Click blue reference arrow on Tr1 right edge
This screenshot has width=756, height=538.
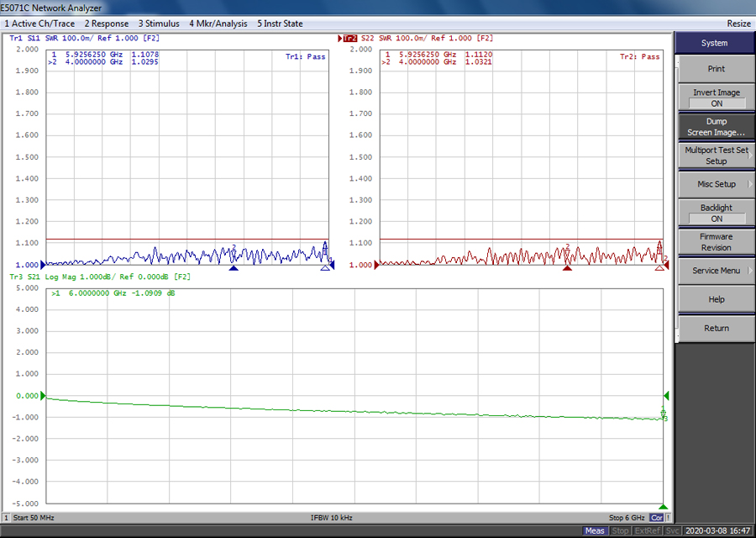pyautogui.click(x=332, y=265)
